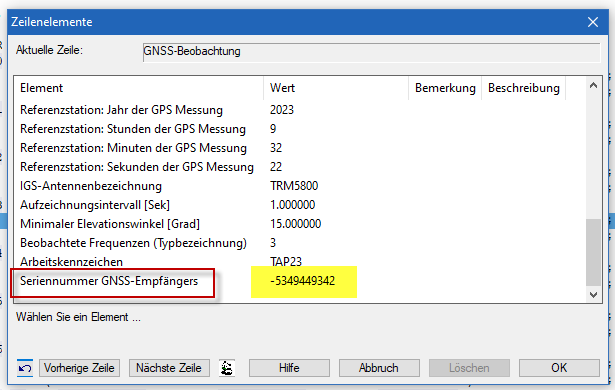Click the Aktuelle Zeile field showing GNSS-Beobachtung
Image resolution: width=615 pixels, height=390 pixels.
click(371, 52)
